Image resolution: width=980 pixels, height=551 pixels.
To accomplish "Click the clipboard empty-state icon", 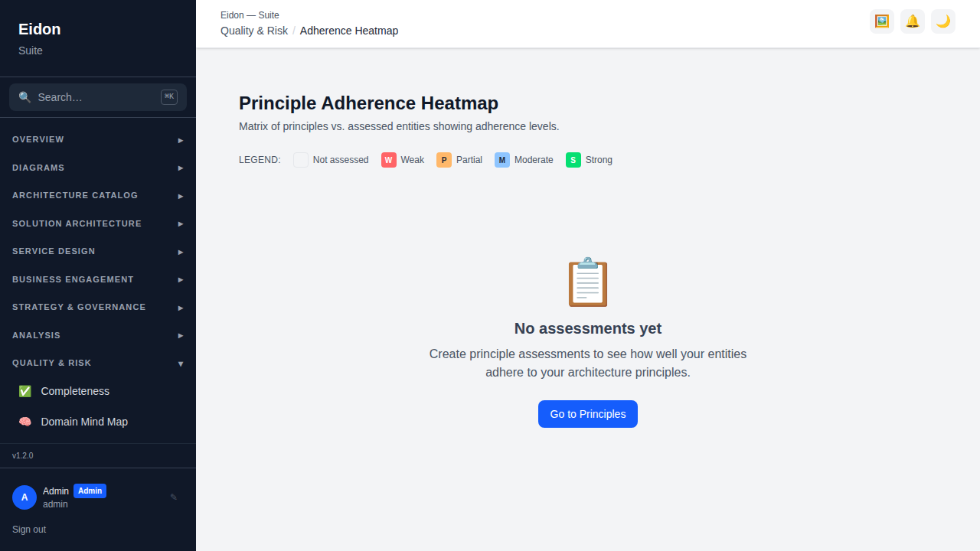I will (x=588, y=282).
